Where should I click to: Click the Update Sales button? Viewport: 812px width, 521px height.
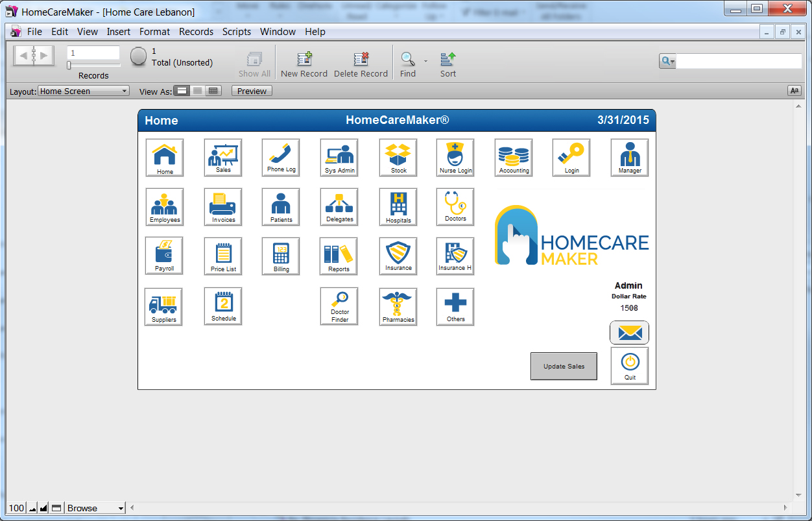coord(564,366)
